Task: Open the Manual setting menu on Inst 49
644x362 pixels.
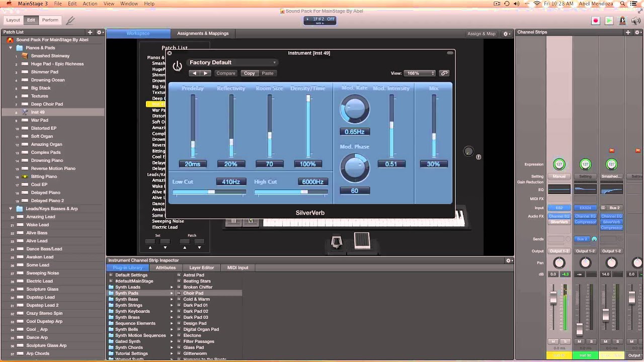Action: pos(559,176)
